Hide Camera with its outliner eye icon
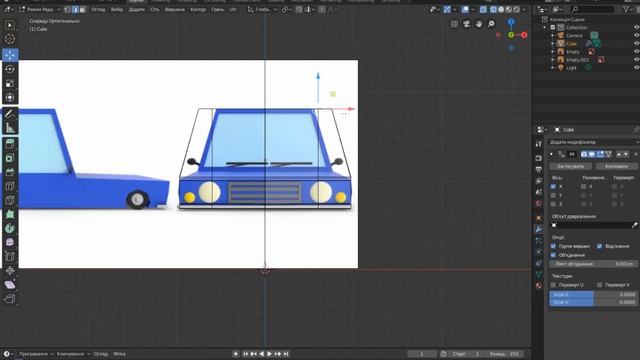 point(636,36)
